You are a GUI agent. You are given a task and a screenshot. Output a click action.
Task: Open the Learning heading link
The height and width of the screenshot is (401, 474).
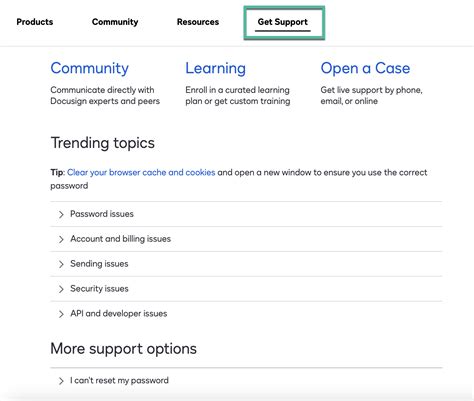coord(216,68)
